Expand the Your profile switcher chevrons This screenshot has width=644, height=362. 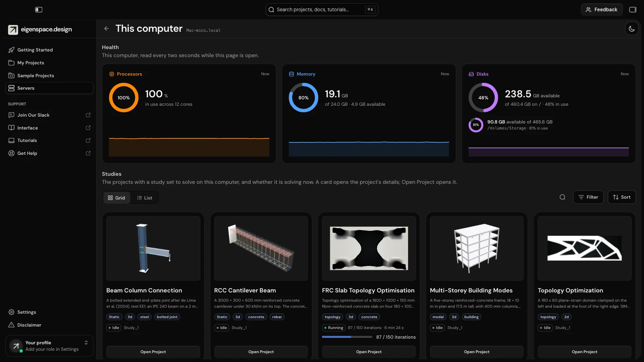pyautogui.click(x=86, y=343)
